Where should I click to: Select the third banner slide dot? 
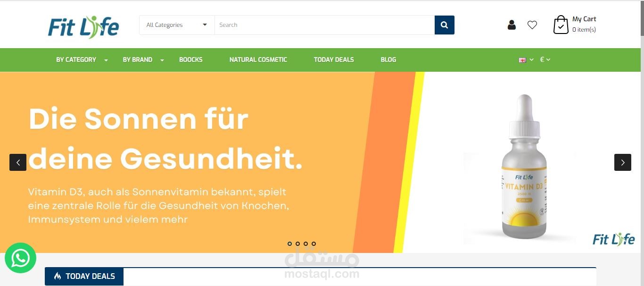pyautogui.click(x=305, y=244)
